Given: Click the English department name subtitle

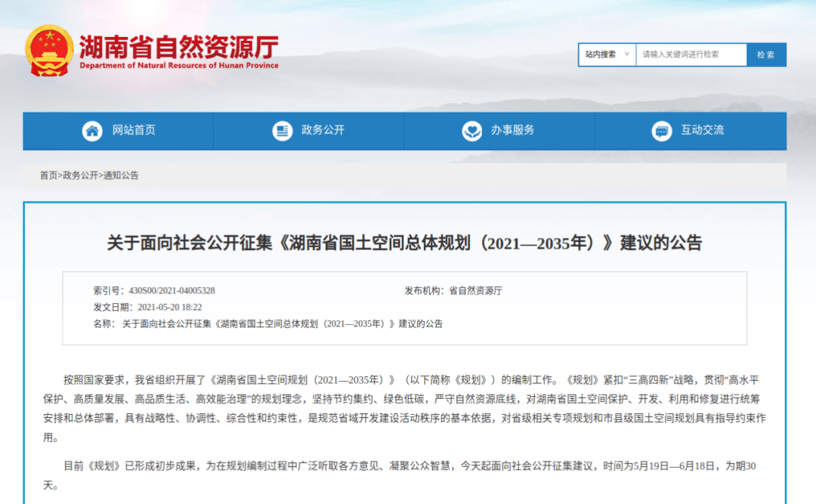Looking at the screenshot, I should pos(178,66).
